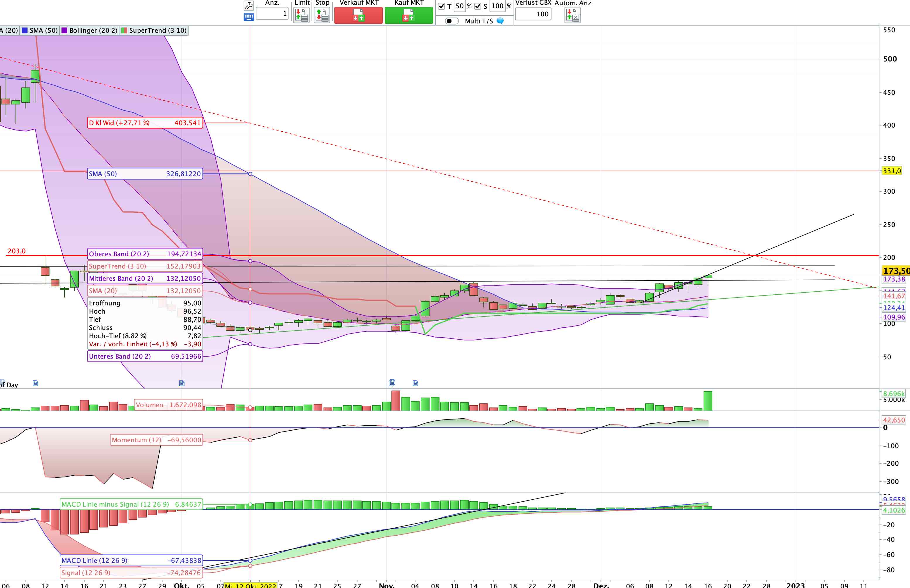
Task: Click the Anz. quantity input field
Action: coord(272,14)
